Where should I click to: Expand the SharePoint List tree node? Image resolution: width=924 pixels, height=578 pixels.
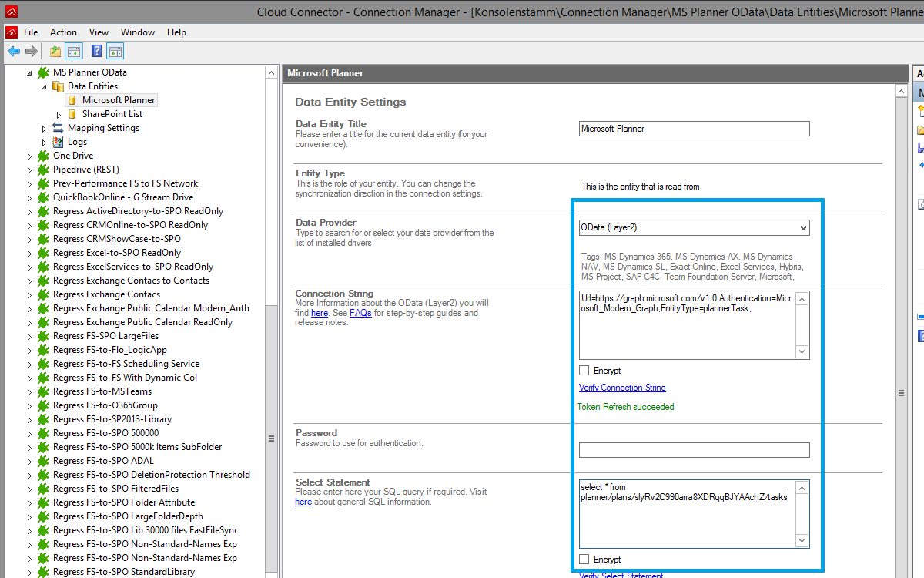59,114
